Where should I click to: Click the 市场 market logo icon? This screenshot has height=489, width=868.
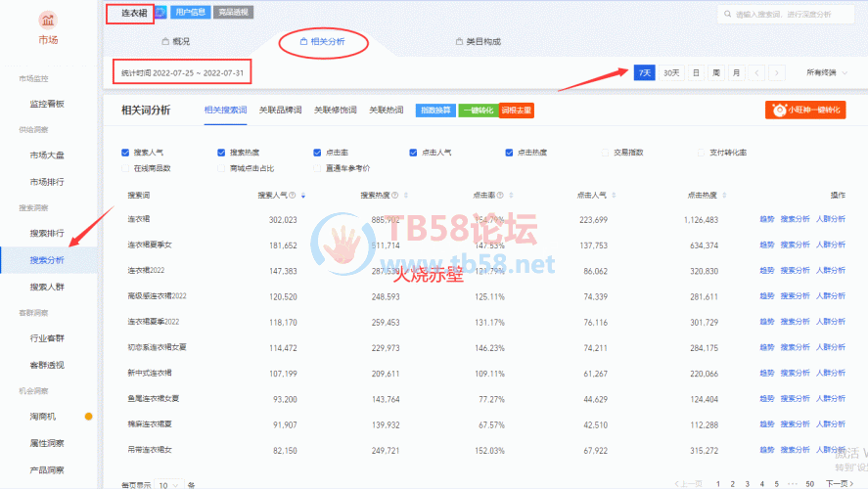(x=48, y=21)
